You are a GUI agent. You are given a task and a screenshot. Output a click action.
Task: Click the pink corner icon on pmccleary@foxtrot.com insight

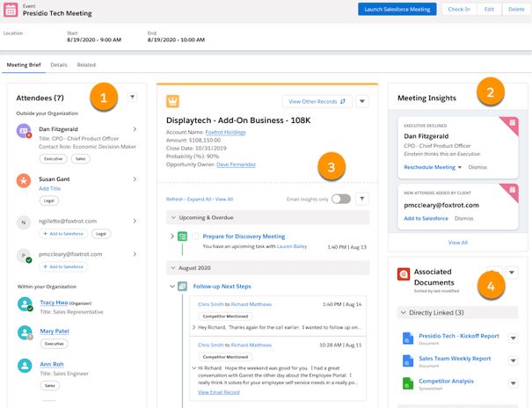point(512,191)
